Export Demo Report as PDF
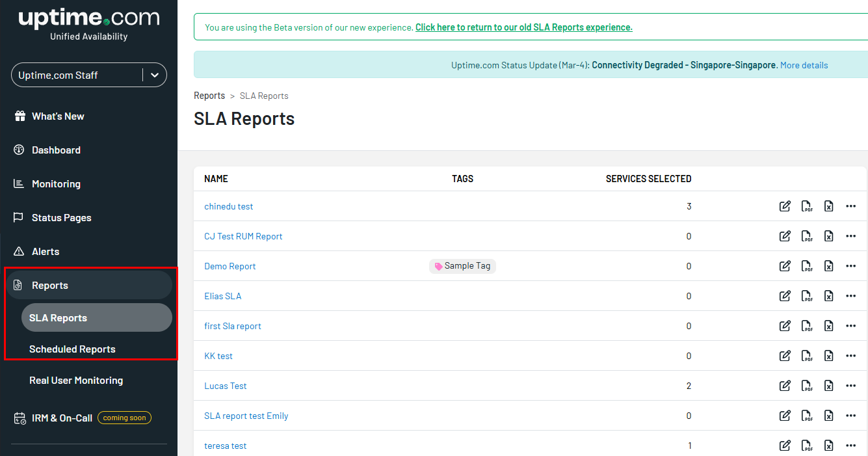This screenshot has width=868, height=456. 807,266
